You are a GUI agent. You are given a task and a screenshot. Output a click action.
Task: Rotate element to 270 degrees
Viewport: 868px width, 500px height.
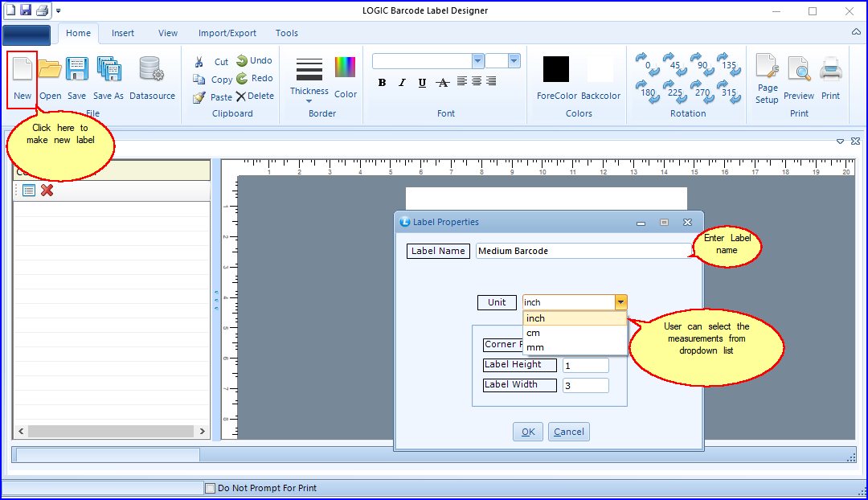pos(702,92)
